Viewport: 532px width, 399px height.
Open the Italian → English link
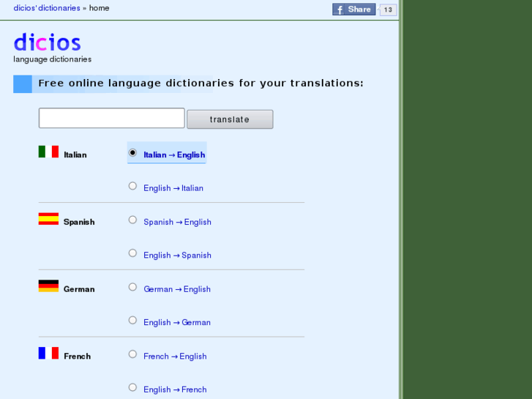174,155
